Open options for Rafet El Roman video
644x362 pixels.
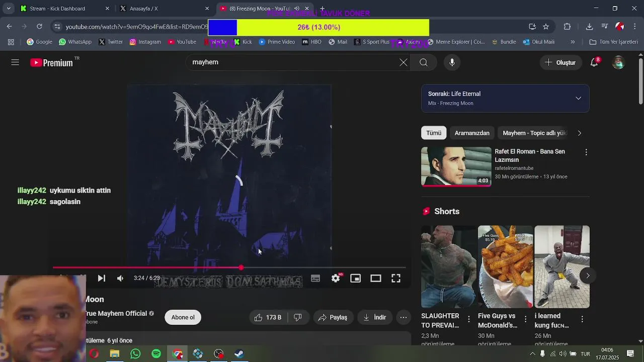click(586, 152)
